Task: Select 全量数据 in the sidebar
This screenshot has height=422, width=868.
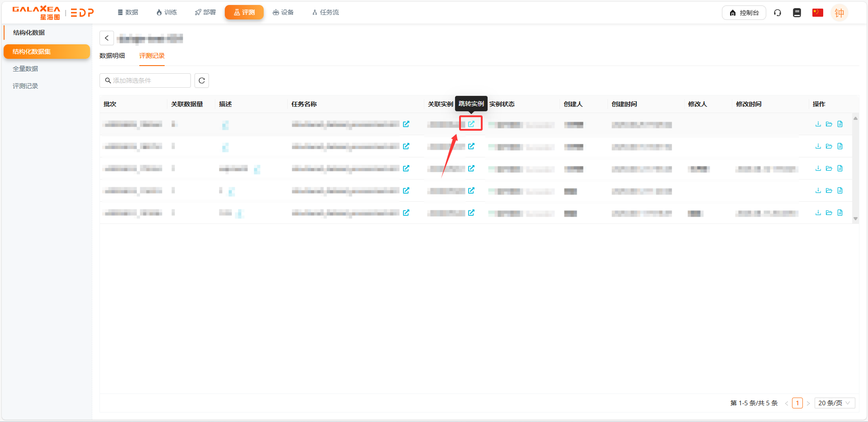Action: [x=25, y=69]
